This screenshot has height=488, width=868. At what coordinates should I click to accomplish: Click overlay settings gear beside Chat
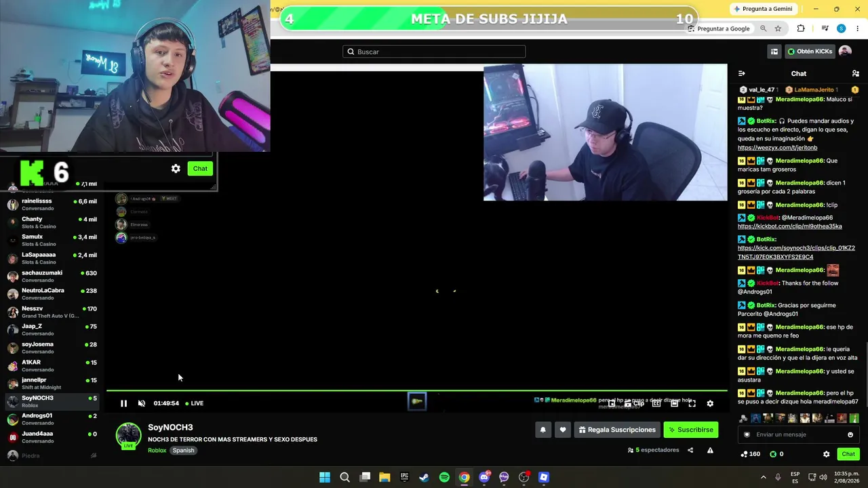[176, 169]
